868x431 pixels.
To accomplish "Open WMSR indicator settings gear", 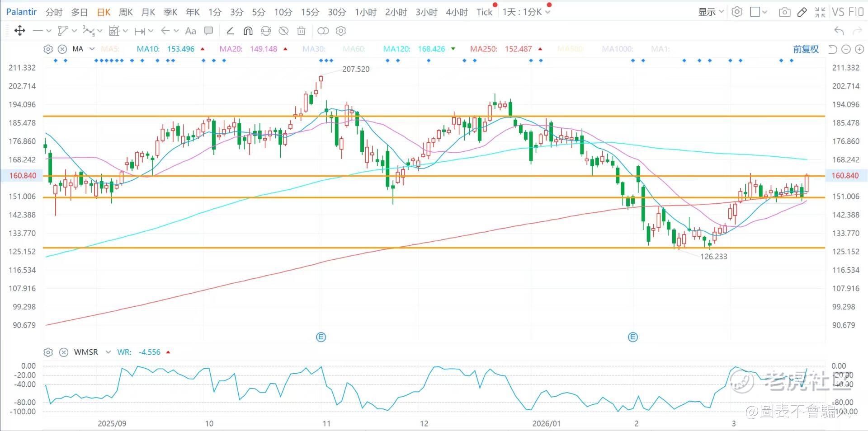I will [48, 352].
